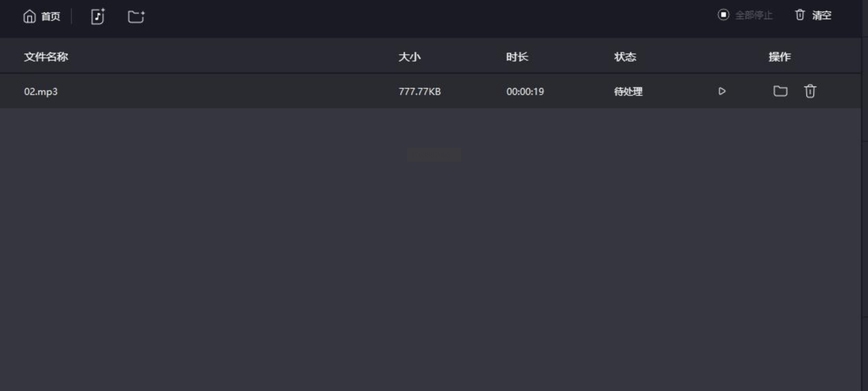The width and height of the screenshot is (868, 391).
Task: Open the output folder for 02.mp3
Action: (x=780, y=91)
